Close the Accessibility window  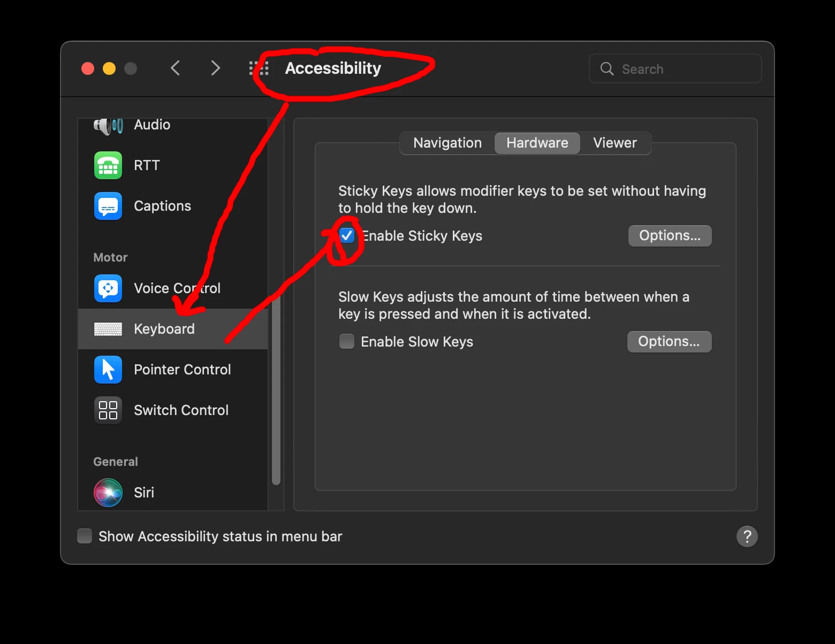pyautogui.click(x=88, y=68)
